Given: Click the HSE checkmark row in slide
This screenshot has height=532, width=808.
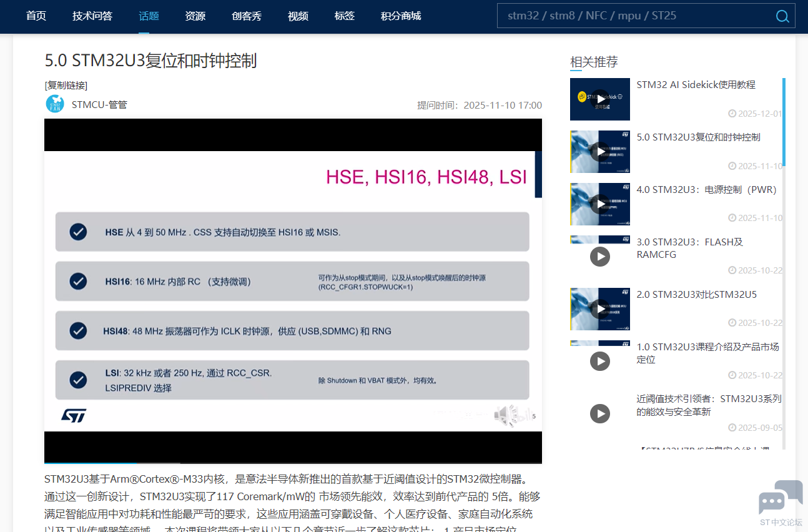Looking at the screenshot, I should 292,232.
